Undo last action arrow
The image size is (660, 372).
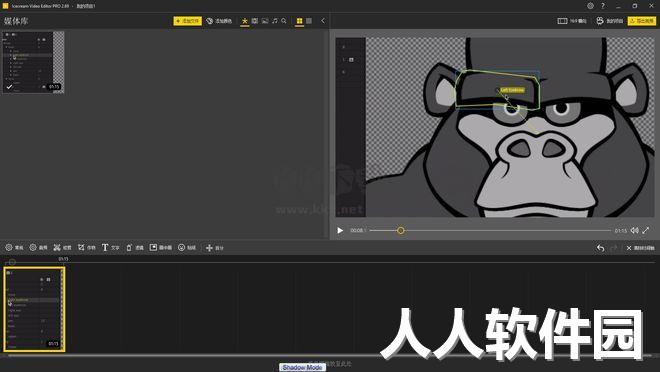pyautogui.click(x=601, y=248)
